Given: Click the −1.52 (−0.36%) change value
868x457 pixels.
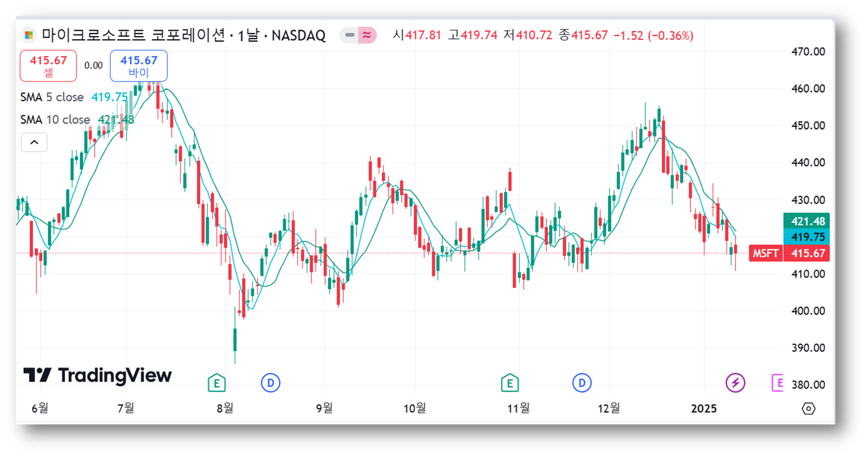Looking at the screenshot, I should pos(653,36).
